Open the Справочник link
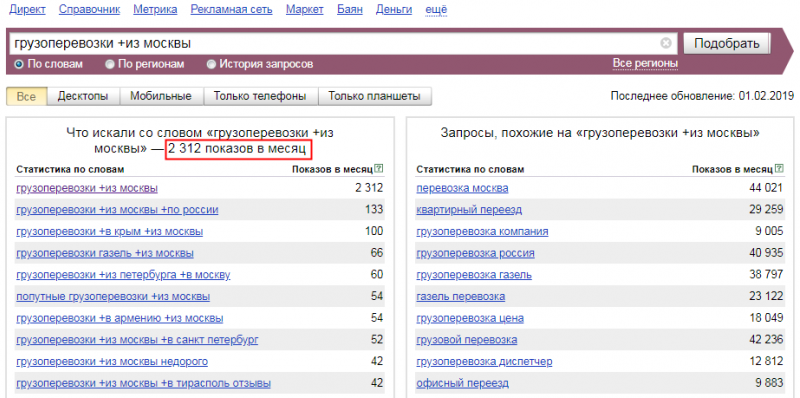Image resolution: width=800 pixels, height=398 pixels. click(x=89, y=9)
